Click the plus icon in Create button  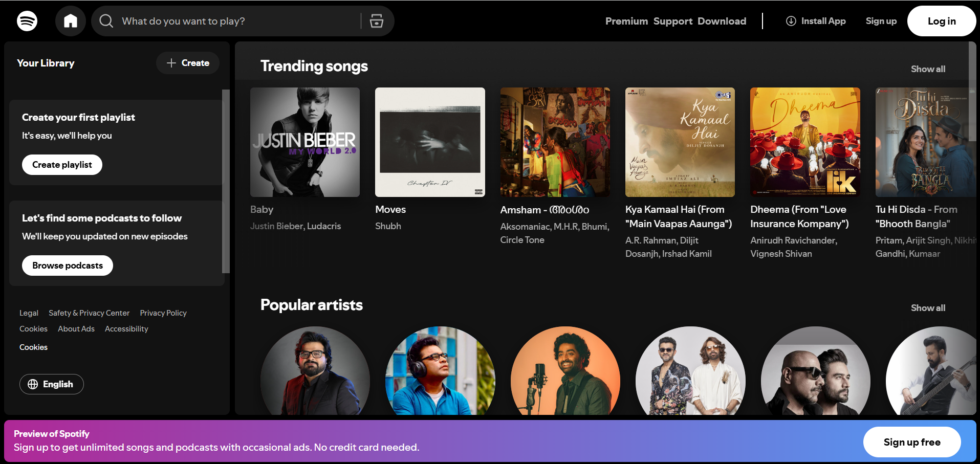click(x=171, y=63)
